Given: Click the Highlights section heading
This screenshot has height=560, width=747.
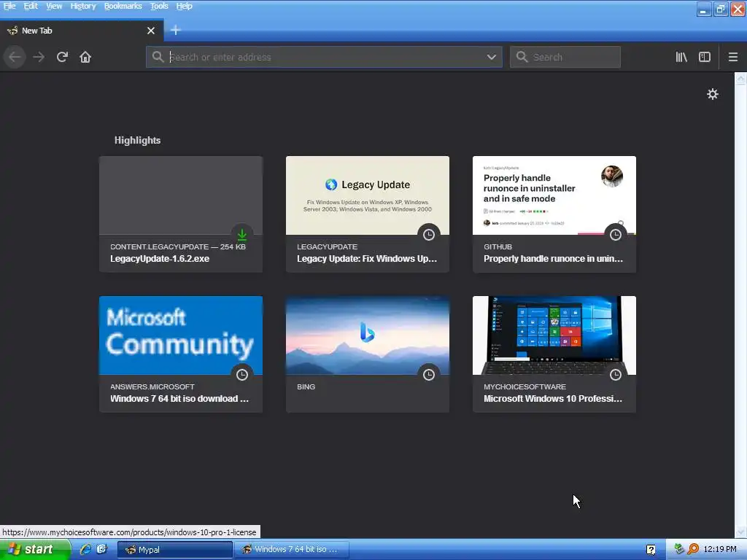Looking at the screenshot, I should pyautogui.click(x=137, y=141).
